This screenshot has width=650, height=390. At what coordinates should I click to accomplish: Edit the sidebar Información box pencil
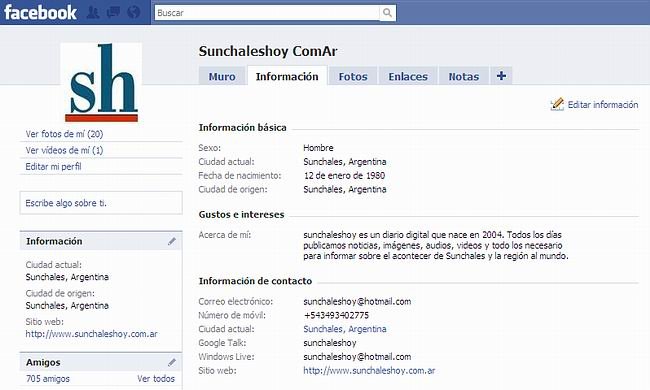click(172, 241)
